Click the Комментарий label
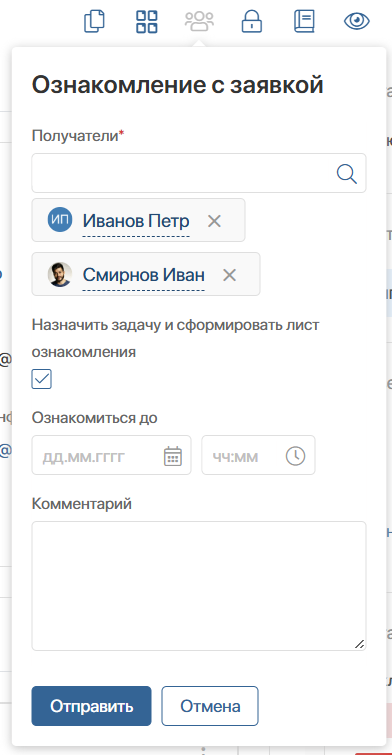The image size is (392, 755). pyautogui.click(x=82, y=504)
